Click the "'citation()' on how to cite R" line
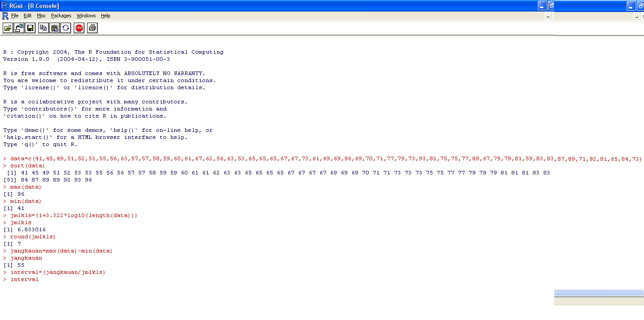 click(84, 116)
